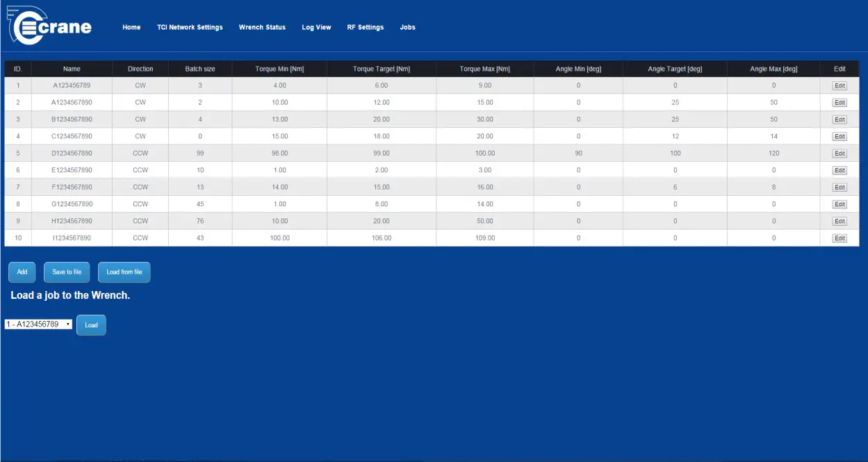Edit job G1234567890
The width and height of the screenshot is (868, 462).
pyautogui.click(x=840, y=204)
